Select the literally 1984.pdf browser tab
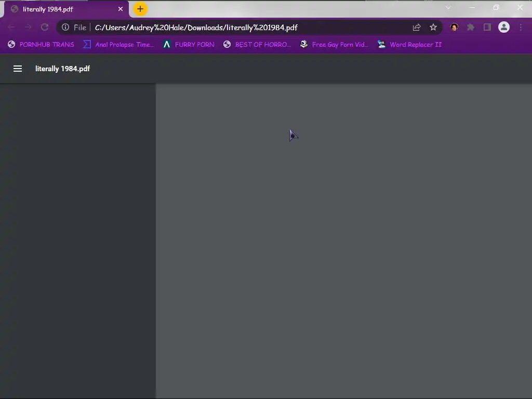 click(66, 9)
